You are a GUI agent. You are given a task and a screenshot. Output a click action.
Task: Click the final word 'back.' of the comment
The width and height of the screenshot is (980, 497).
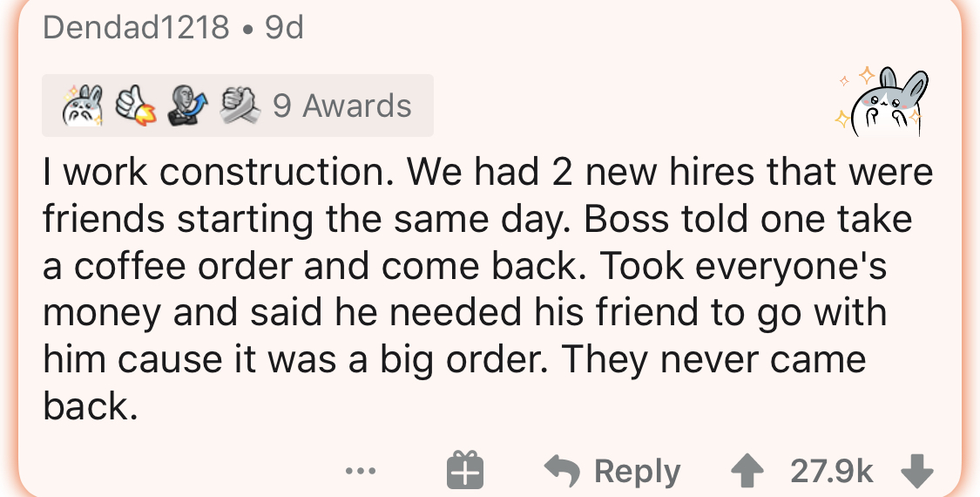tap(91, 407)
